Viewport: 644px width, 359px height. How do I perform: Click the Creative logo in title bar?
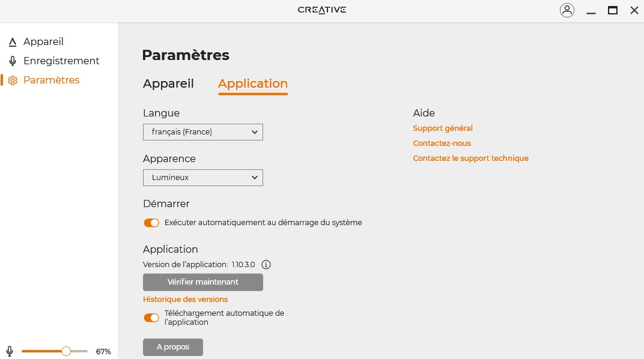[322, 10]
